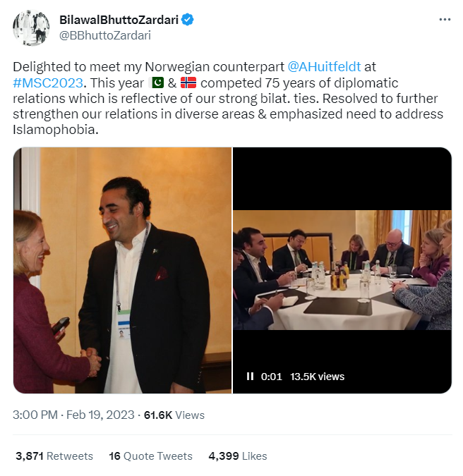This screenshot has width=463, height=476.
Task: Open BilawalBhuttoZardari's profile avatar picture
Action: tap(30, 28)
